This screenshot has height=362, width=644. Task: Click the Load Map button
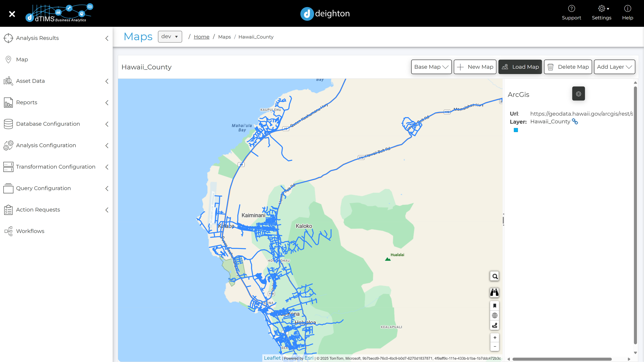(520, 67)
